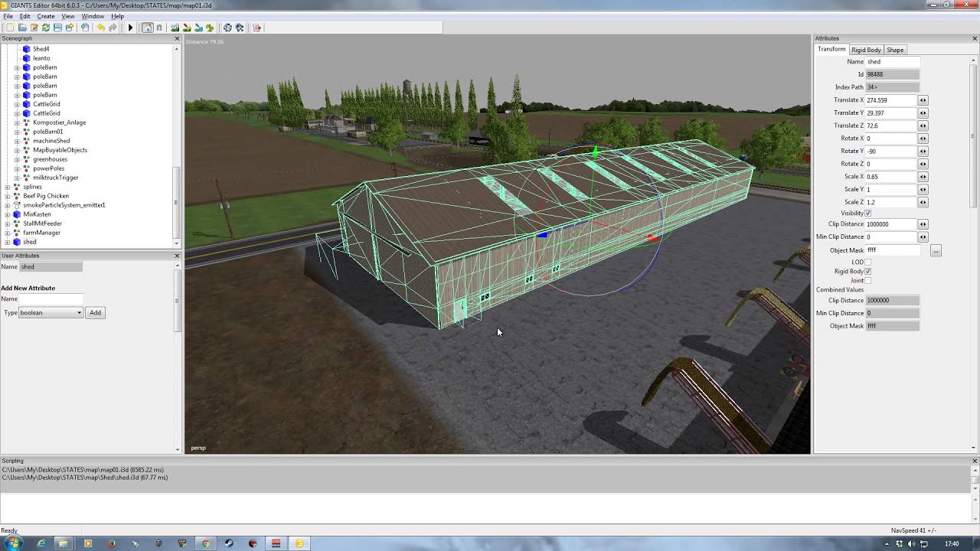Click the Save floppy disk icon
Viewport: 980px width, 551px height.
tap(57, 28)
